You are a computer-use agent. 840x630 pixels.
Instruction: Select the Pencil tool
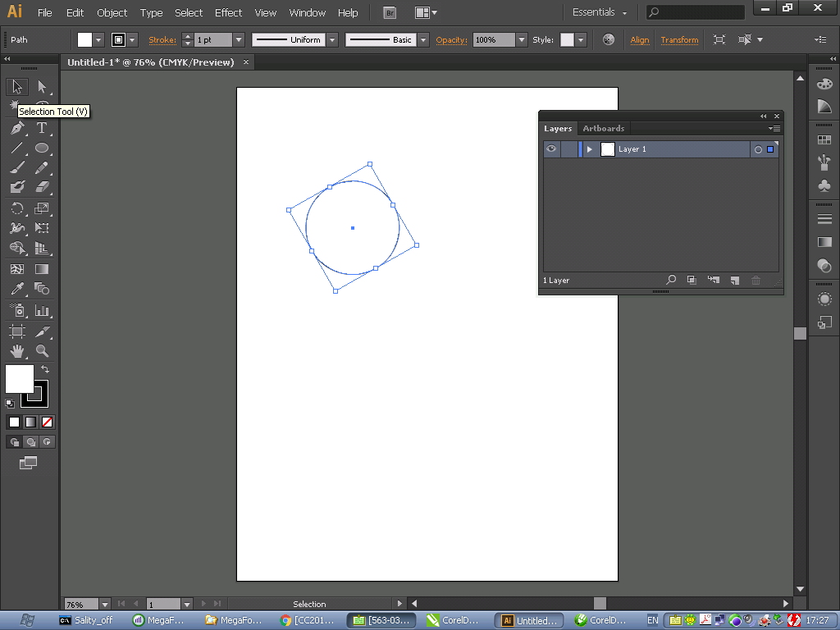pos(42,167)
